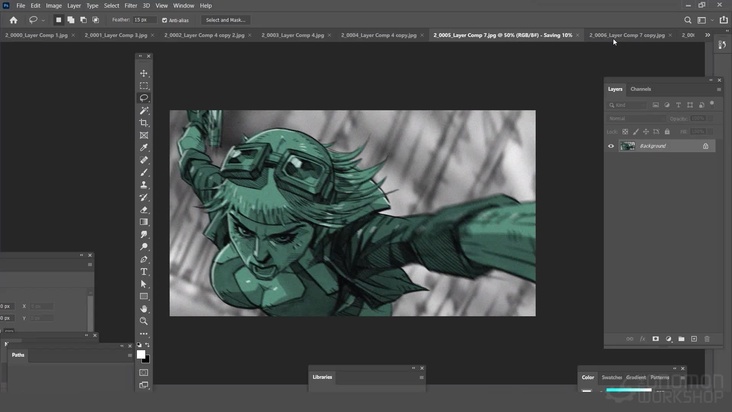Image resolution: width=732 pixels, height=412 pixels.
Task: Open Layers panel options menu
Action: click(x=719, y=89)
